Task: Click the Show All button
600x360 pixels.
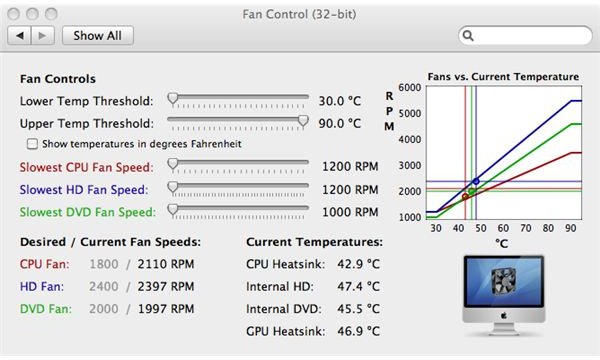Action: coord(98,36)
